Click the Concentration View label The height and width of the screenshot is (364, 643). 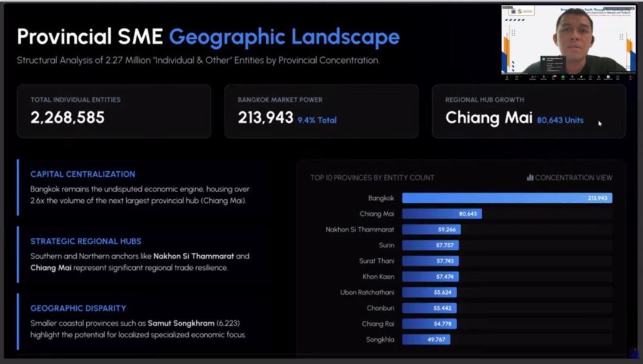[x=573, y=177]
